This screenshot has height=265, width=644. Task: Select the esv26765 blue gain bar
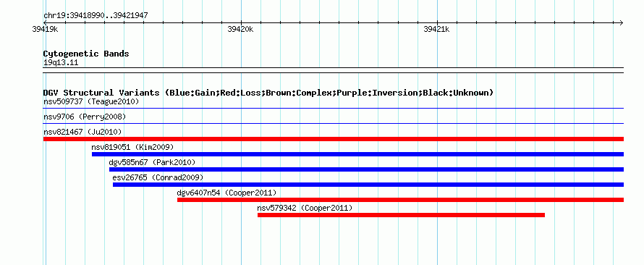click(368, 185)
